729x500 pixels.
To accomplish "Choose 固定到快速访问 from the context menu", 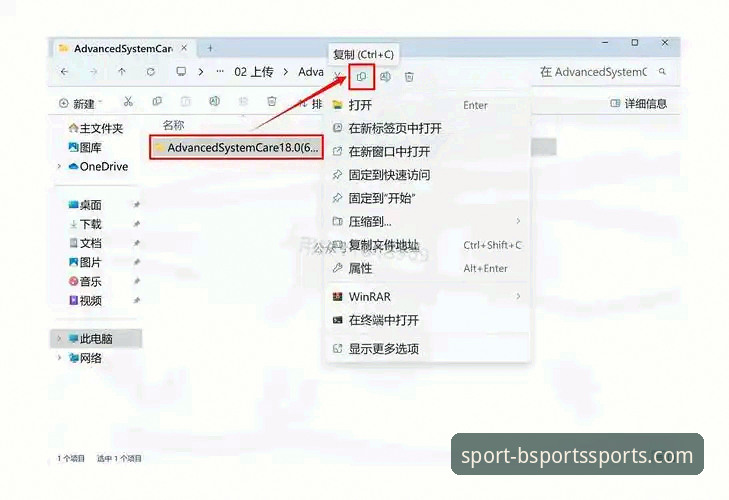I will (x=428, y=175).
